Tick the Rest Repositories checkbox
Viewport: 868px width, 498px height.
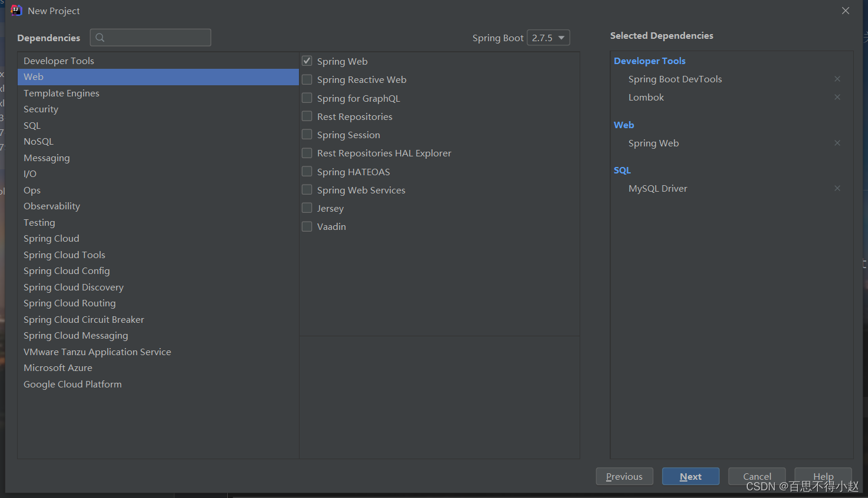307,116
